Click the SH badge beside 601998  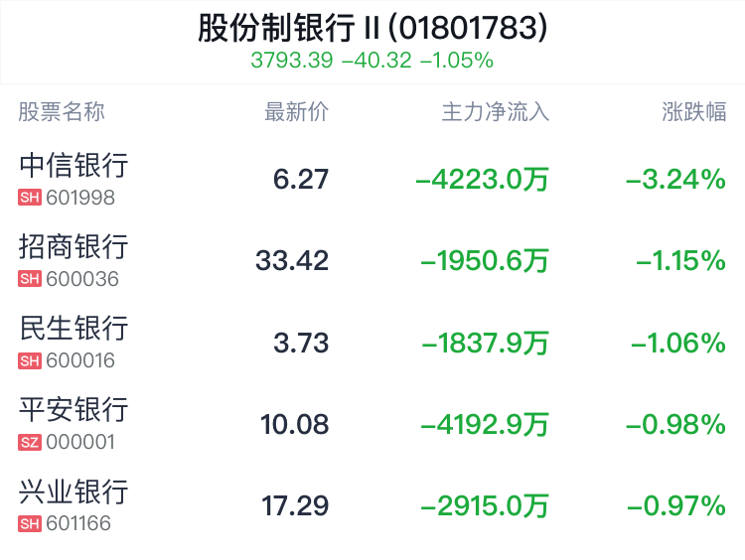point(30,198)
